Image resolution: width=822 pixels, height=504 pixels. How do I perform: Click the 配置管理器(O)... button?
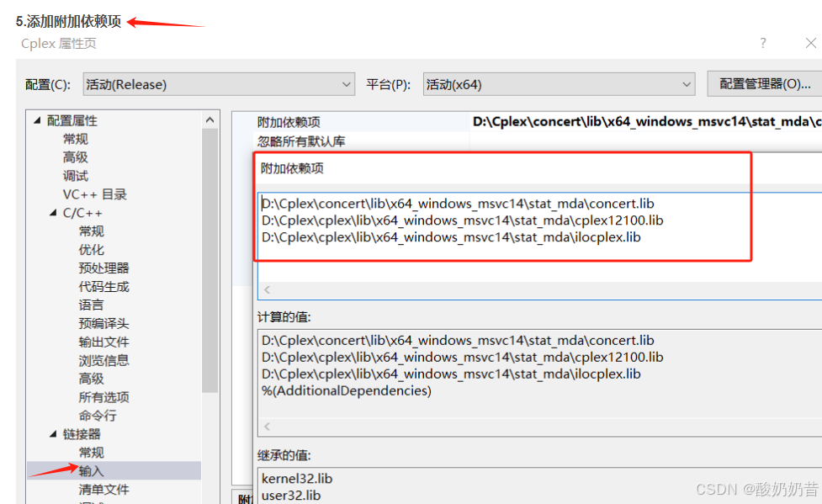coord(765,84)
